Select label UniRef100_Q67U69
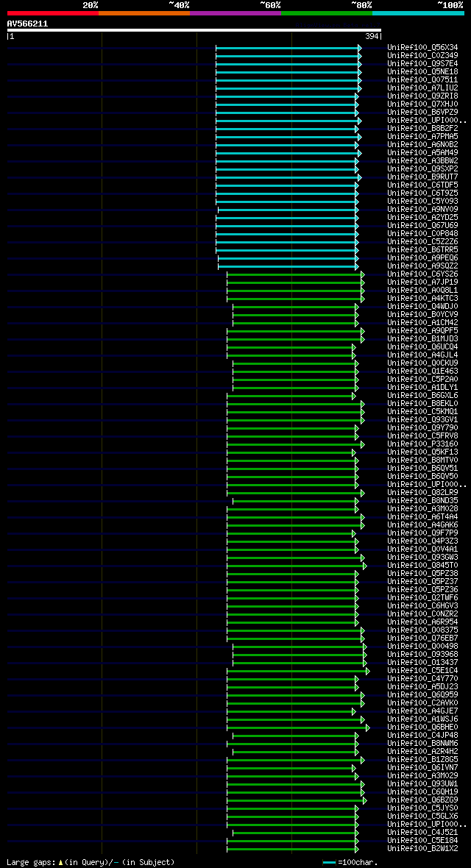The width and height of the screenshot is (471, 868). (422, 226)
